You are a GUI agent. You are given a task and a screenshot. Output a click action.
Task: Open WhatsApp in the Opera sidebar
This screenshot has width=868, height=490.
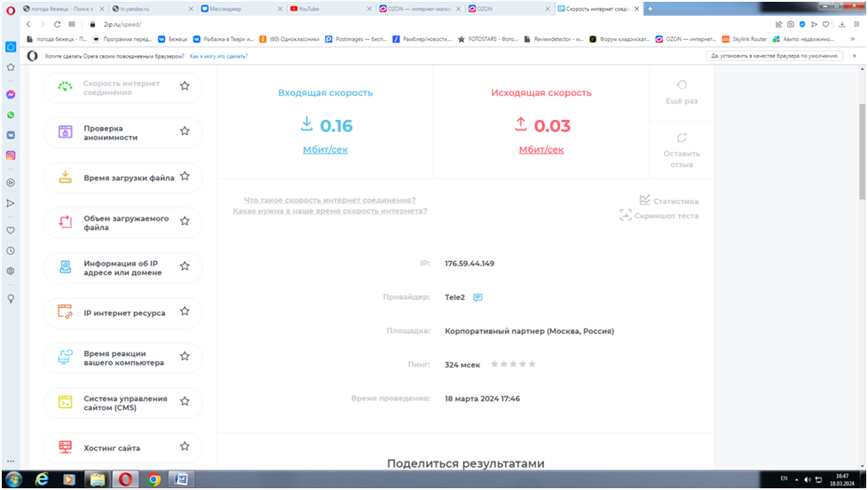pyautogui.click(x=11, y=115)
